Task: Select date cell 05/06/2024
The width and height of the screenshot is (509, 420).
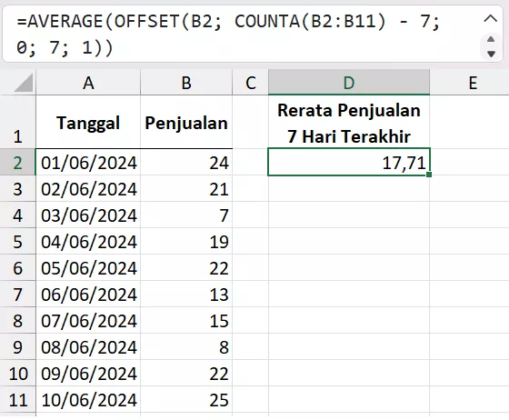Action: pyautogui.click(x=88, y=267)
